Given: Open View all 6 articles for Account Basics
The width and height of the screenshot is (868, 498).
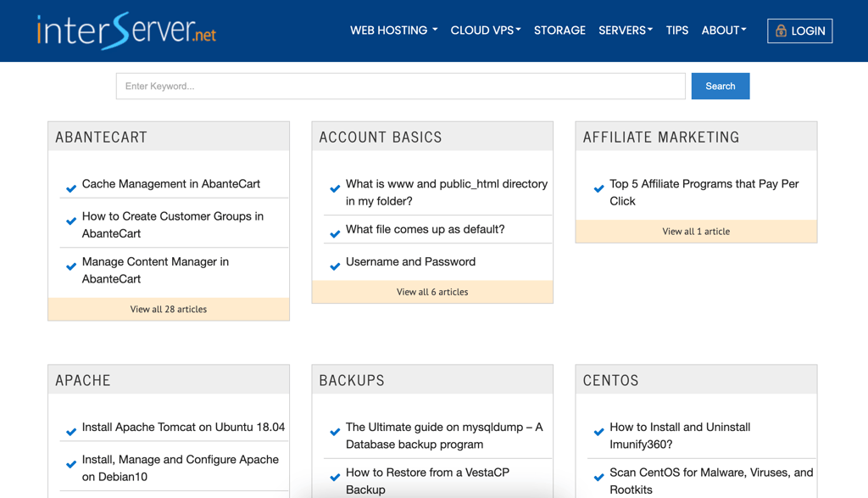Looking at the screenshot, I should click(x=432, y=292).
